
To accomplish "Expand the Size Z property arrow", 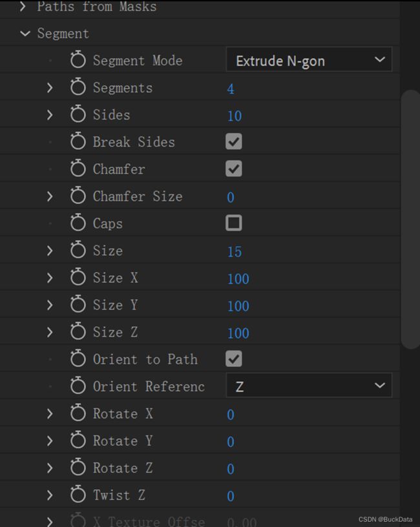I will (x=50, y=332).
